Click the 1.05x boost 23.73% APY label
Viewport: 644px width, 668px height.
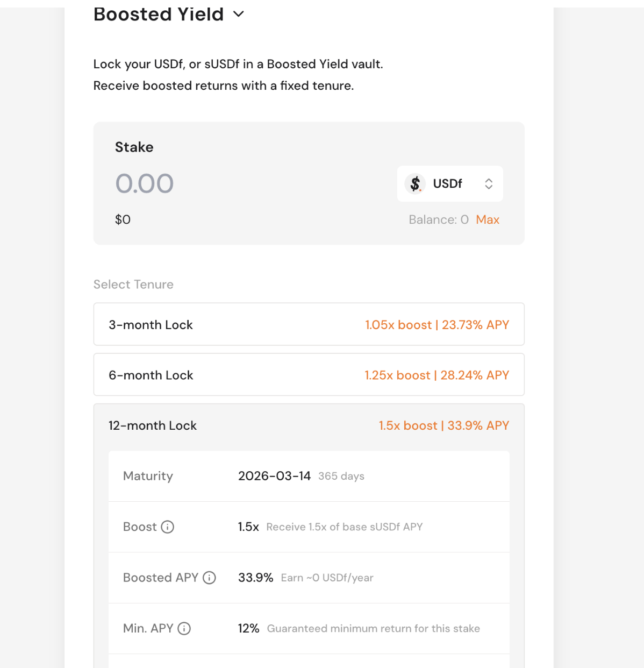[437, 325]
